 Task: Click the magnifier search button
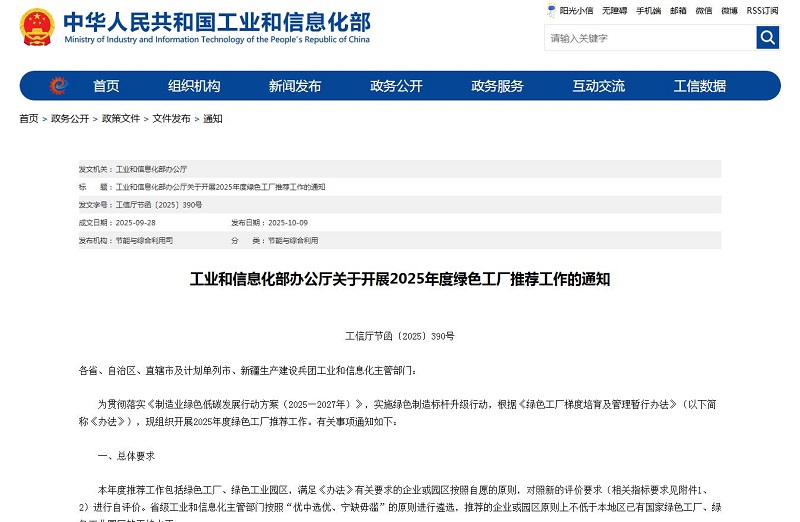767,38
